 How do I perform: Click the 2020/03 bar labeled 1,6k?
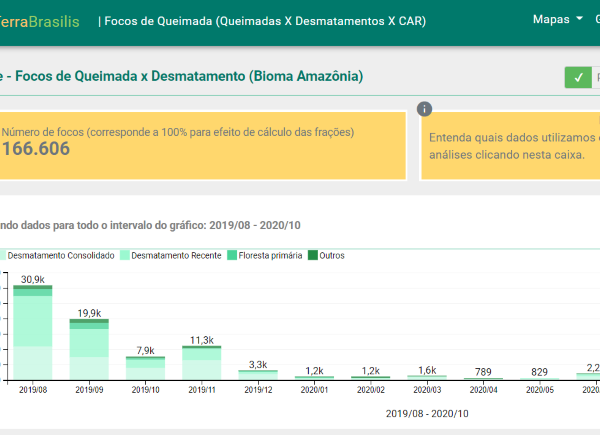[427, 377]
